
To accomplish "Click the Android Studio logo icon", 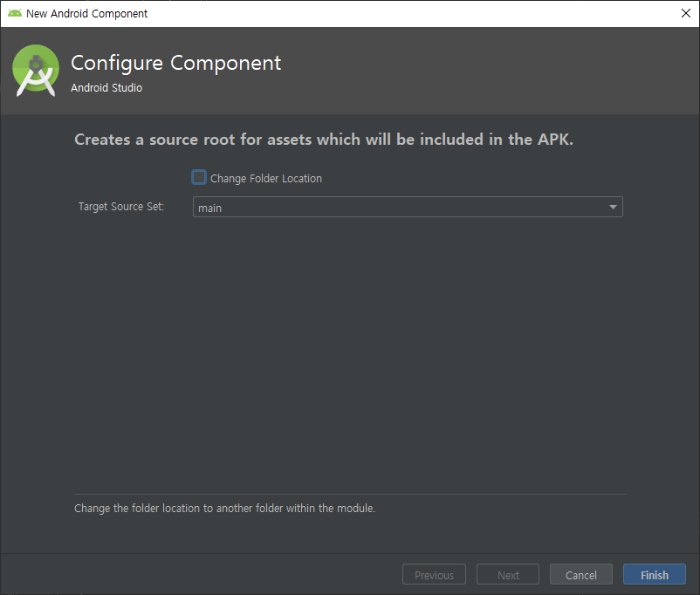I will (36, 71).
